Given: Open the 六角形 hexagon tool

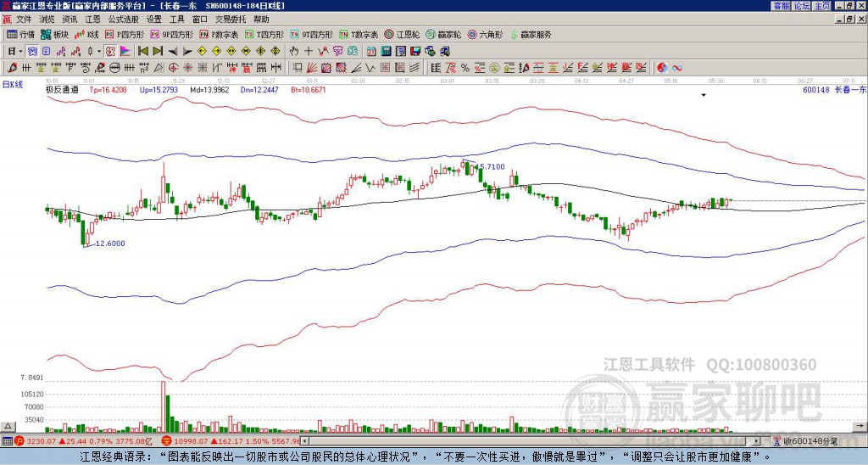Looking at the screenshot, I should click(485, 34).
